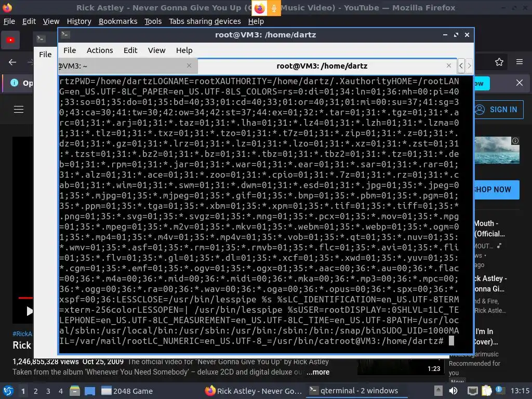Viewport: 532px width, 399px height.
Task: Select the YouTube tab in Firefox
Action: [10, 40]
